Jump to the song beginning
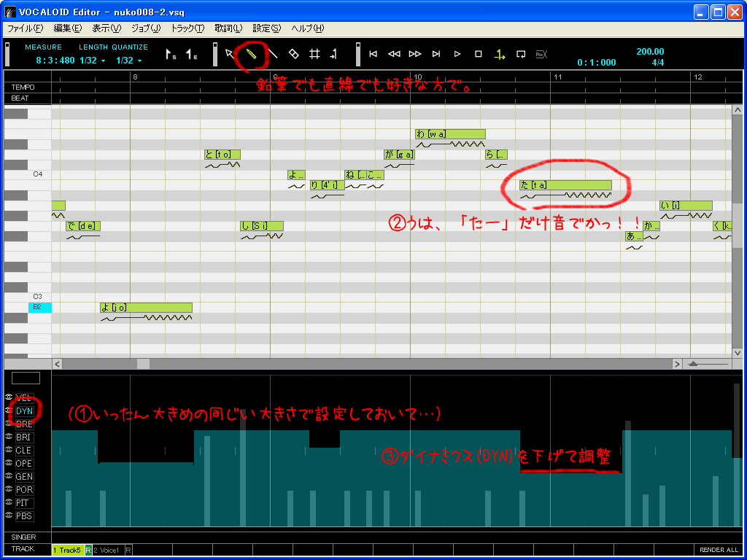Image resolution: width=747 pixels, height=560 pixels. [x=373, y=54]
